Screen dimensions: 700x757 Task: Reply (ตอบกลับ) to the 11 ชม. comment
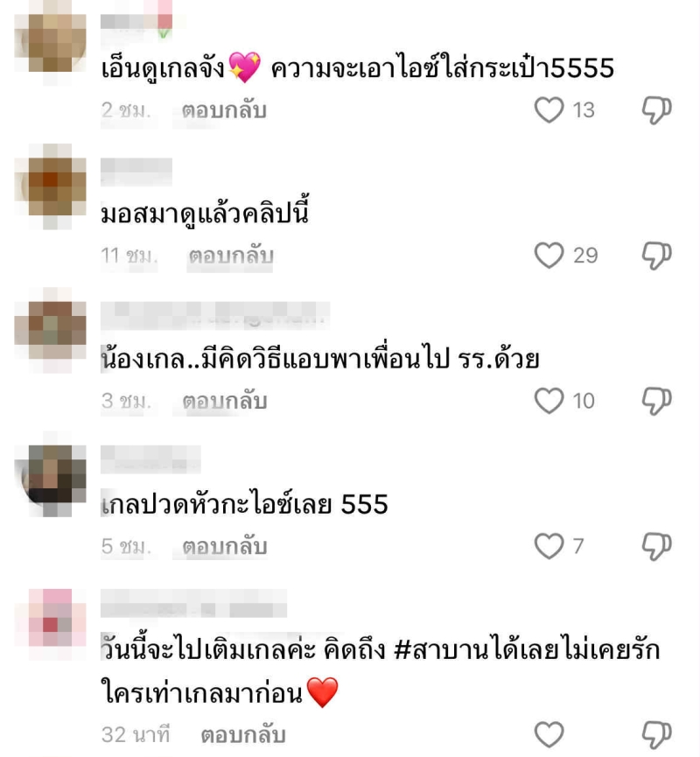(231, 256)
